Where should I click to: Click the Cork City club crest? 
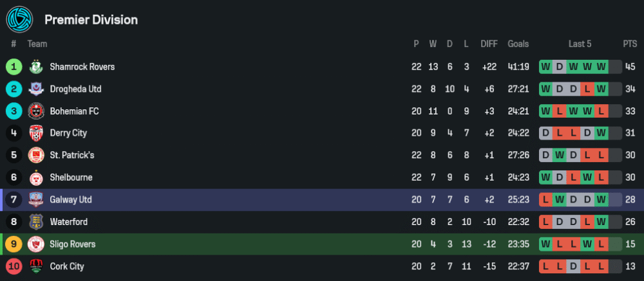(36, 266)
